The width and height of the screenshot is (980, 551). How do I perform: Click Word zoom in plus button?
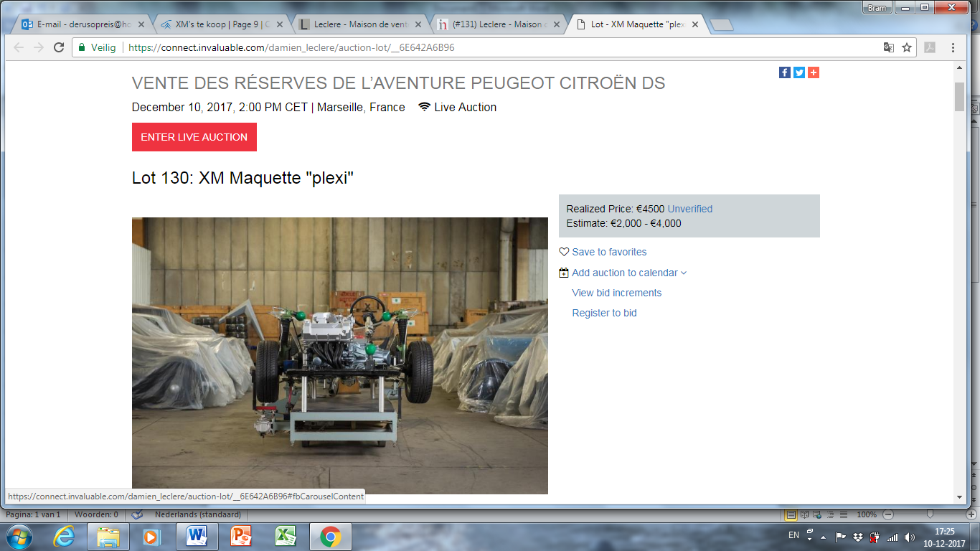coord(971,514)
